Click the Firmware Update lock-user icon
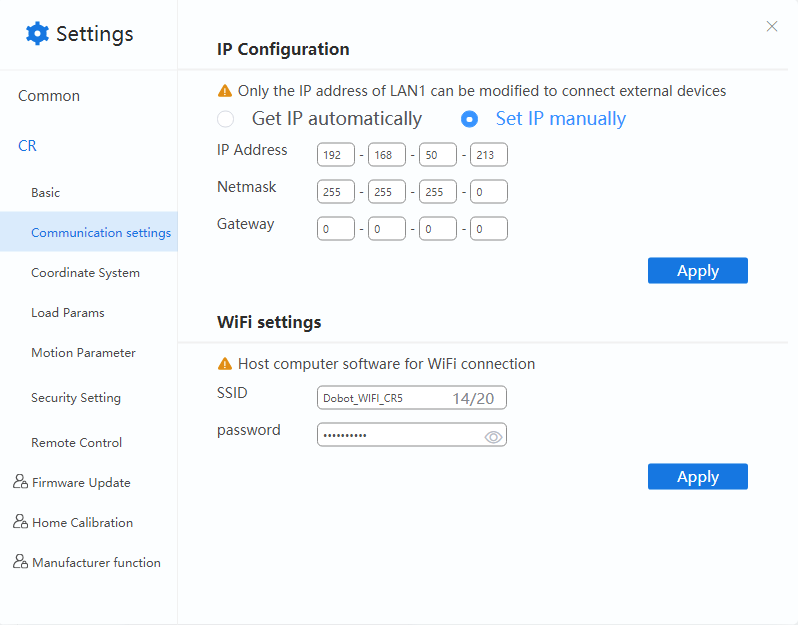 tap(20, 482)
